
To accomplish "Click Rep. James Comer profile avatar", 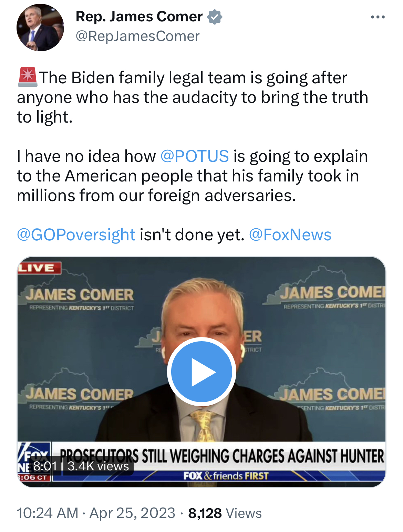I will click(x=40, y=28).
